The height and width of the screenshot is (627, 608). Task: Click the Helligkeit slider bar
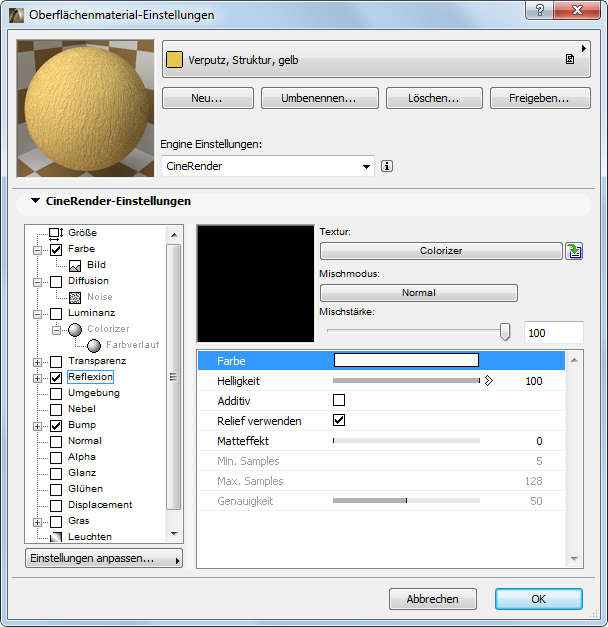[406, 381]
